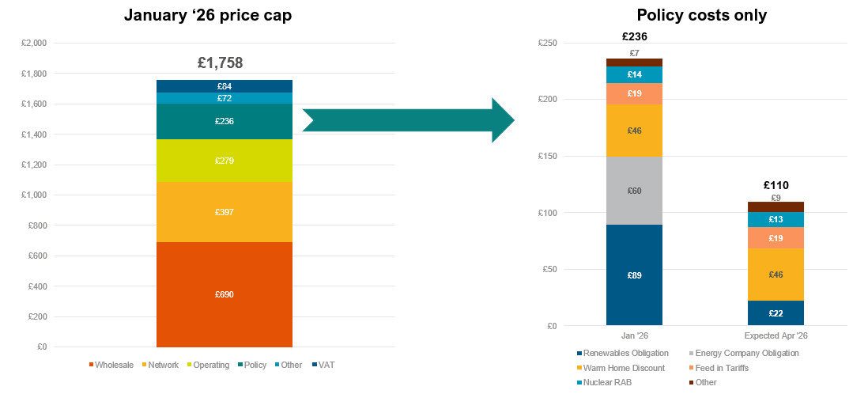Click the Energy Company Obligation legend swatch
The image size is (868, 394).
(x=690, y=353)
